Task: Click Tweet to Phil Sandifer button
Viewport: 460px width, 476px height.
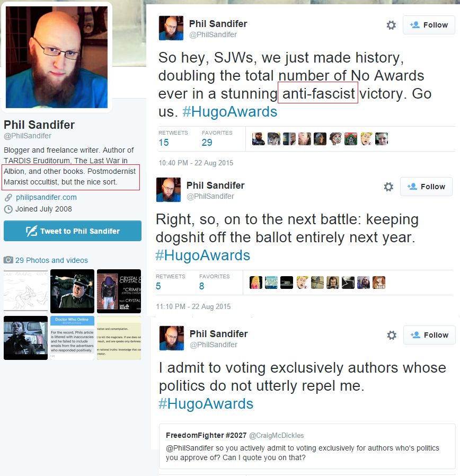Action: 73,231
